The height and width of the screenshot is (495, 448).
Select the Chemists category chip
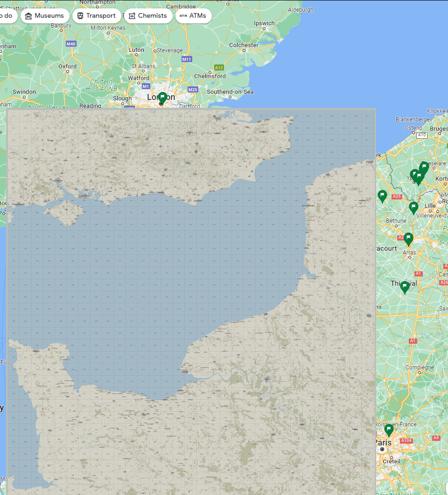point(148,16)
